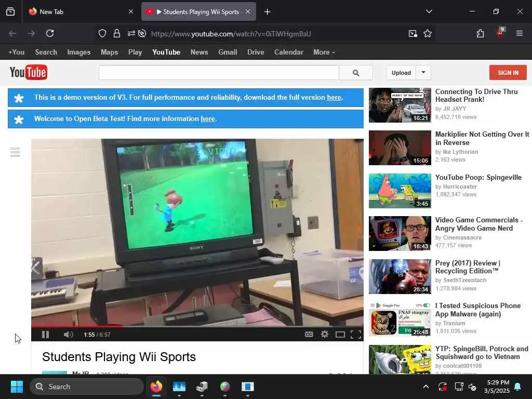The width and height of the screenshot is (532, 399).
Task: Click the YouTube search input field
Action: 219,73
